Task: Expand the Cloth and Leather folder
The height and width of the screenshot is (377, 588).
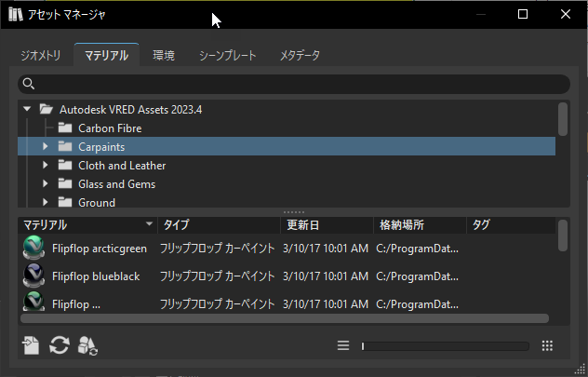Action: [x=46, y=165]
